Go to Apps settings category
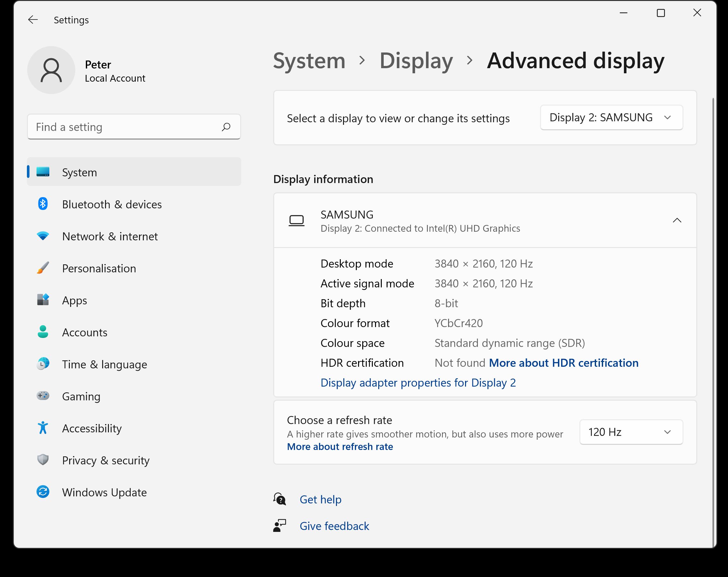 coord(75,300)
